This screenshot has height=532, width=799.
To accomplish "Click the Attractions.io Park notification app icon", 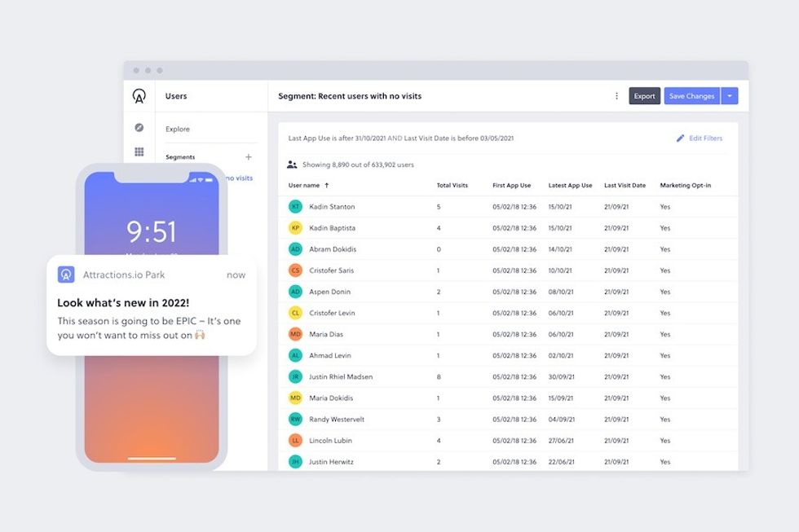I will [x=66, y=275].
